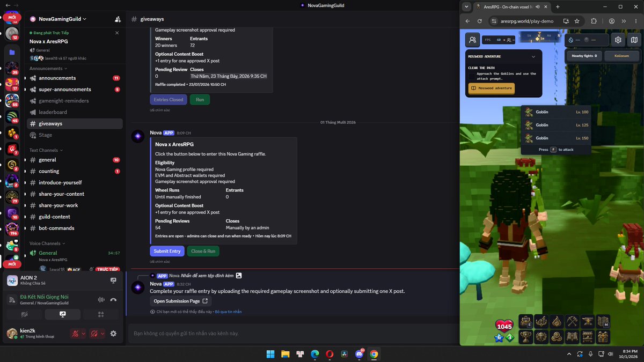Screen dimensions: 644x362
Task: Click the Kolizeum button in AresRPG
Action: pos(622,56)
